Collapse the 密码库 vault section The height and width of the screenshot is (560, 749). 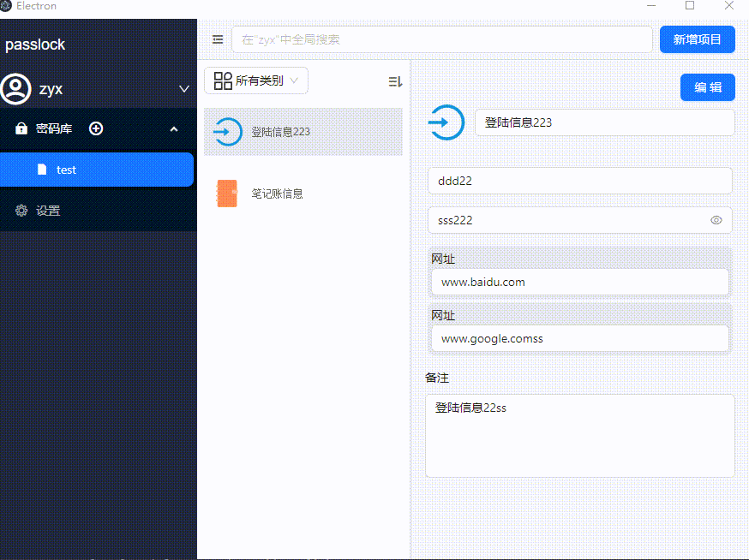pos(174,129)
